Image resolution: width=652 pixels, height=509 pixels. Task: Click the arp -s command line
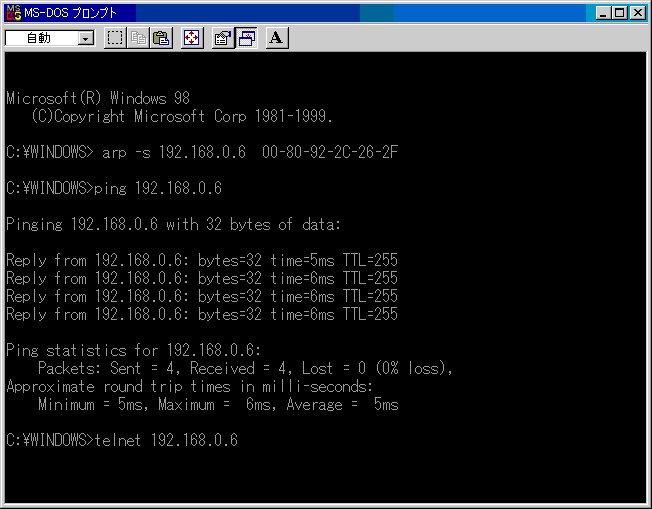[202, 152]
